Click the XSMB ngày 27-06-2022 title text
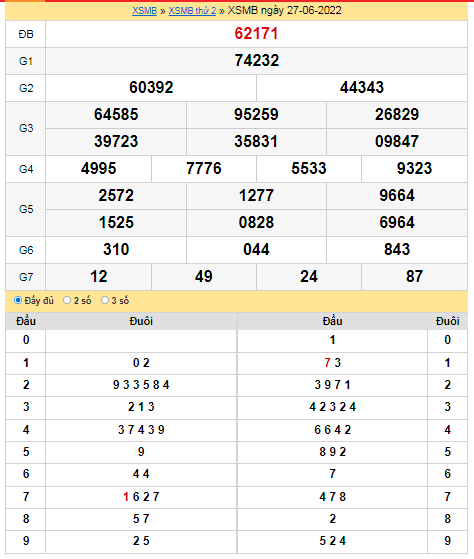Image resolution: width=474 pixels, height=559 pixels. (284, 10)
